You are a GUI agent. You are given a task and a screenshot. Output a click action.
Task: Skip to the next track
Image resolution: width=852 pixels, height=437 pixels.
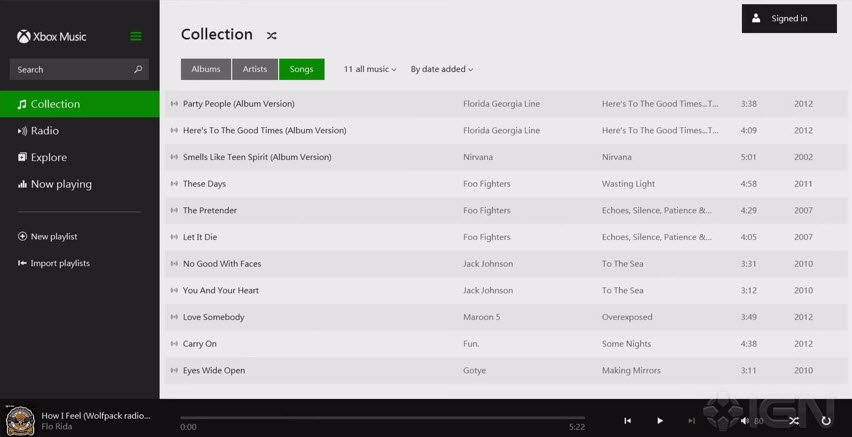pos(691,421)
